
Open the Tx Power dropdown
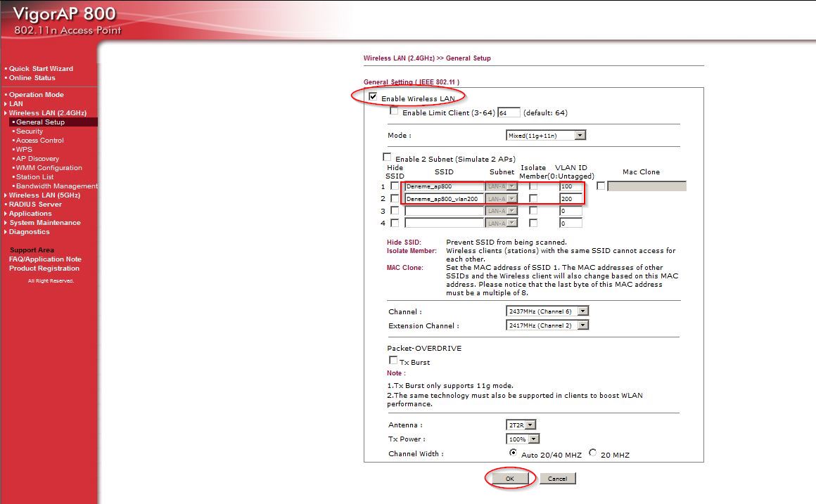(523, 439)
